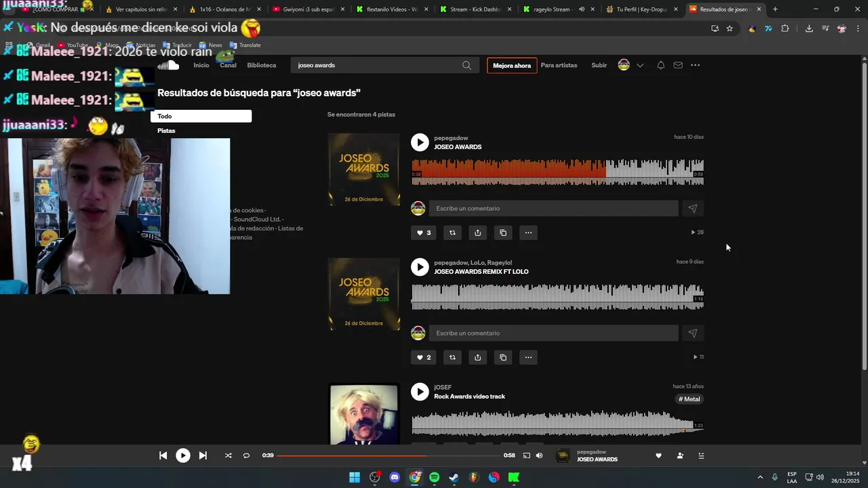Mute volume in the player bar
The width and height of the screenshot is (868, 488).
[539, 455]
